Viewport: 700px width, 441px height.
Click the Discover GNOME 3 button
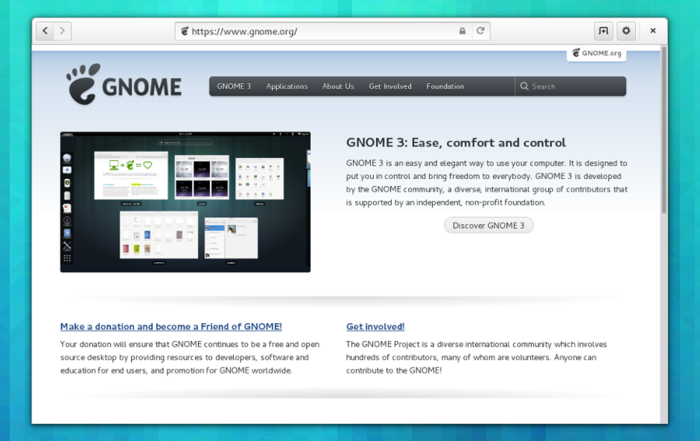pos(488,225)
